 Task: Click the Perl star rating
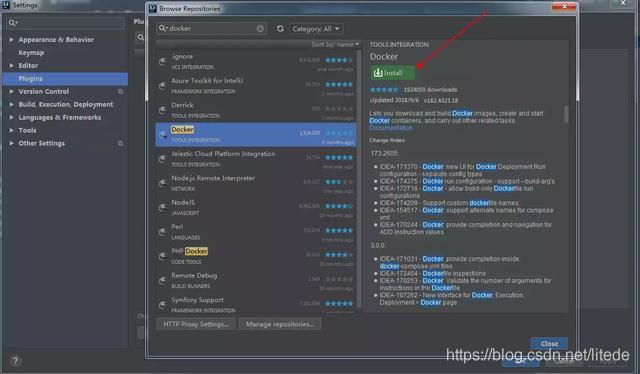339,230
